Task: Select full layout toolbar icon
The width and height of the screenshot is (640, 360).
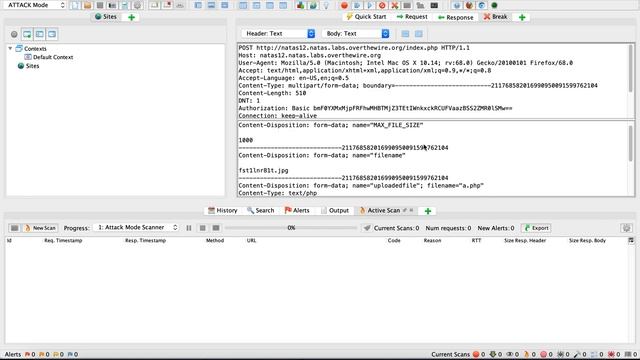Action: pyautogui.click(x=224, y=5)
